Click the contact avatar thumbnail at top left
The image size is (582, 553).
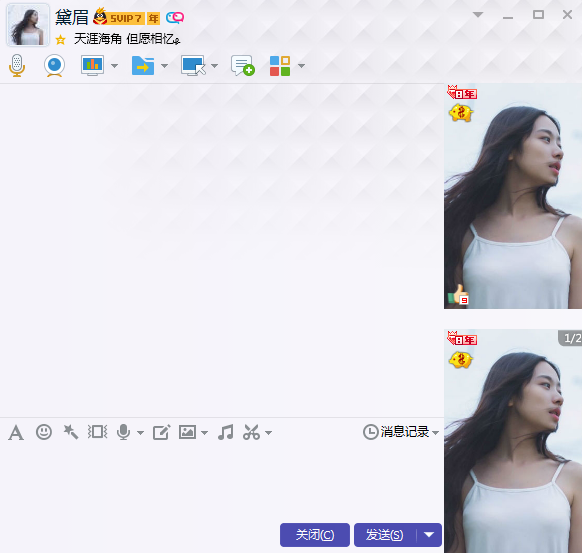pyautogui.click(x=28, y=25)
